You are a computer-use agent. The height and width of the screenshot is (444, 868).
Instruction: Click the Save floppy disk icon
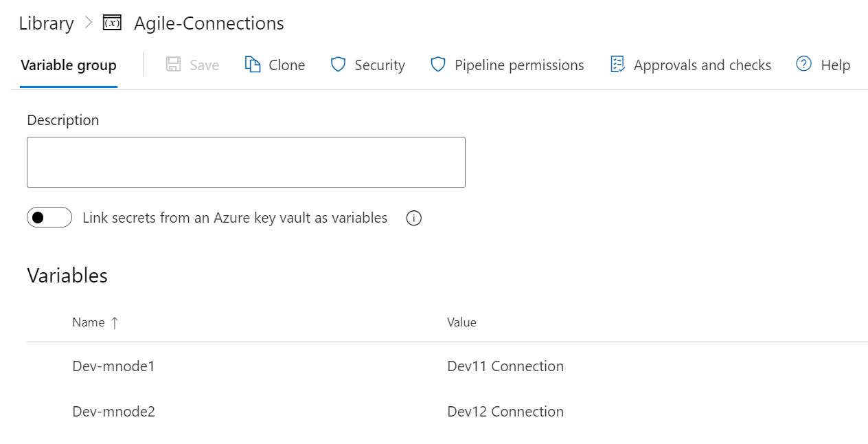[x=174, y=65]
